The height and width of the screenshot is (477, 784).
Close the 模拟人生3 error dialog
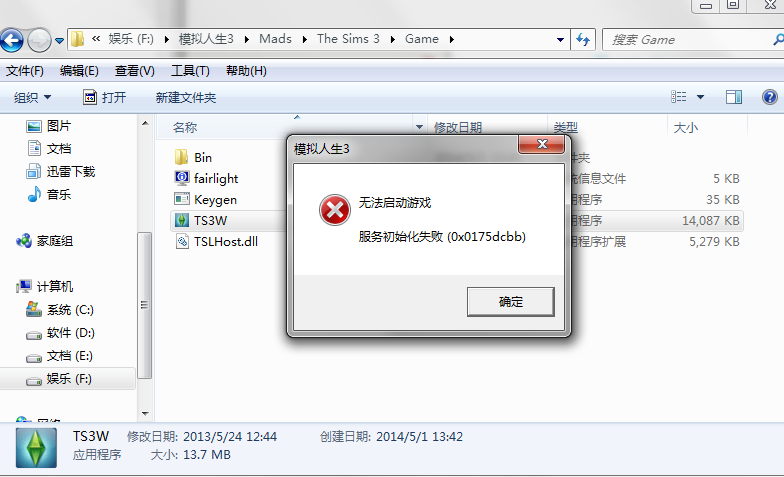pos(542,144)
